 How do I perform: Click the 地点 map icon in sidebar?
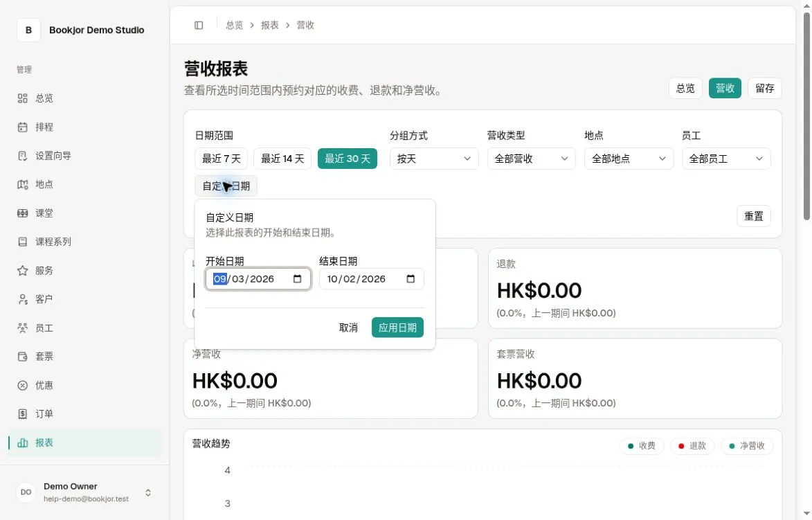[x=22, y=184]
